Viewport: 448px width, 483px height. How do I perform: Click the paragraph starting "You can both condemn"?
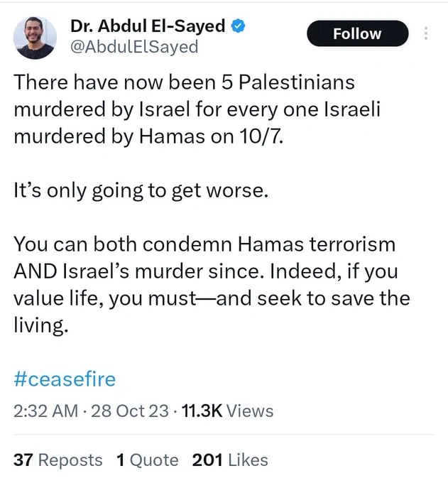(212, 285)
